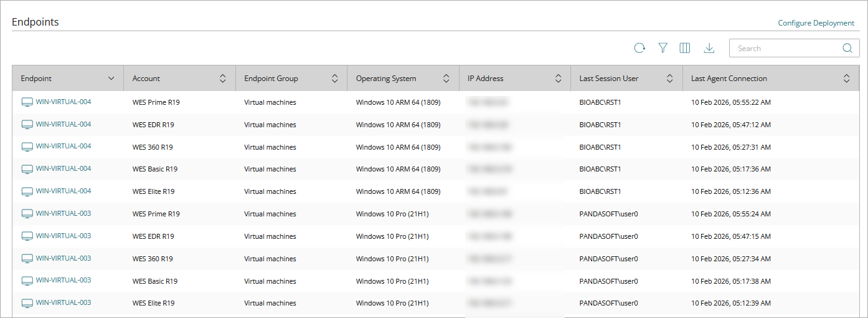Click computer icon in WES Elite R19 WIN-VIRTUAL-004 row
The image size is (868, 318).
[x=27, y=191]
